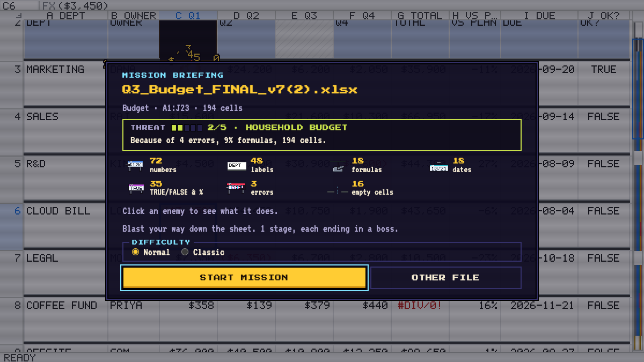Click the $440 cell

click(x=362, y=321)
